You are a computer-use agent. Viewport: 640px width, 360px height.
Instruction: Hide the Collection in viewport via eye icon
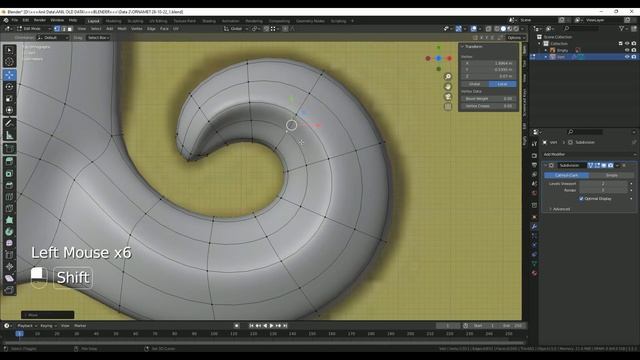[627, 43]
